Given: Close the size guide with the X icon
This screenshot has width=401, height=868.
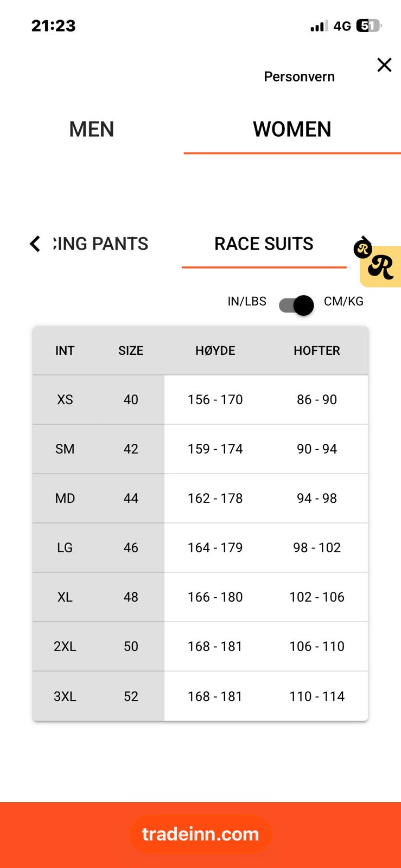Looking at the screenshot, I should (384, 65).
